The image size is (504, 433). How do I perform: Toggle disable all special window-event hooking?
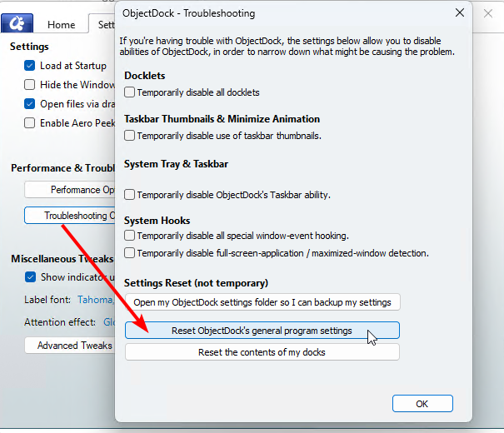click(130, 236)
